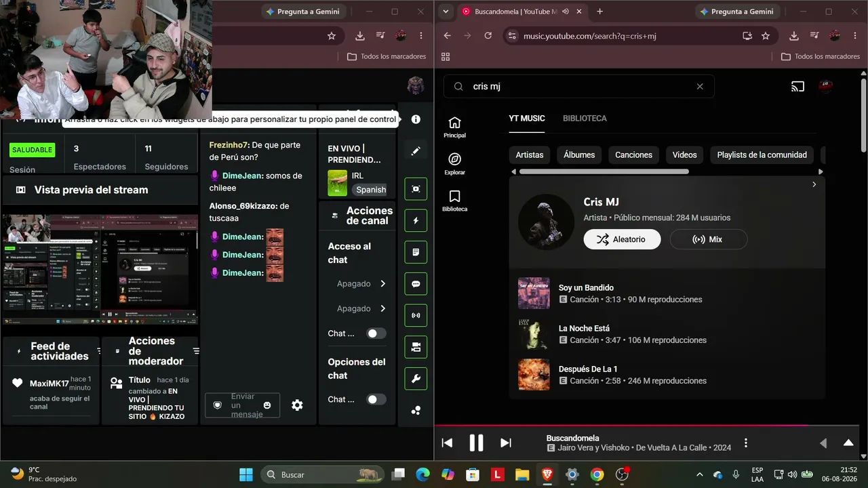The height and width of the screenshot is (488, 868).
Task: Expand the player page with the up arrow
Action: click(x=848, y=443)
